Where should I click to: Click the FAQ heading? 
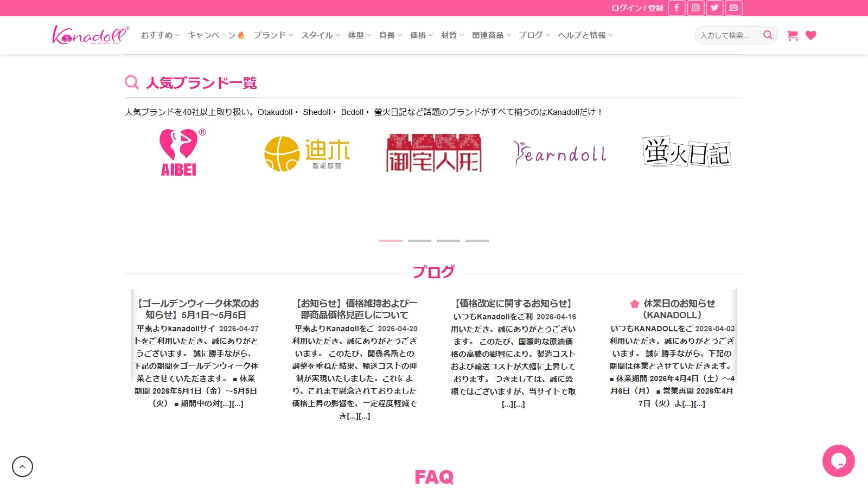click(x=434, y=477)
